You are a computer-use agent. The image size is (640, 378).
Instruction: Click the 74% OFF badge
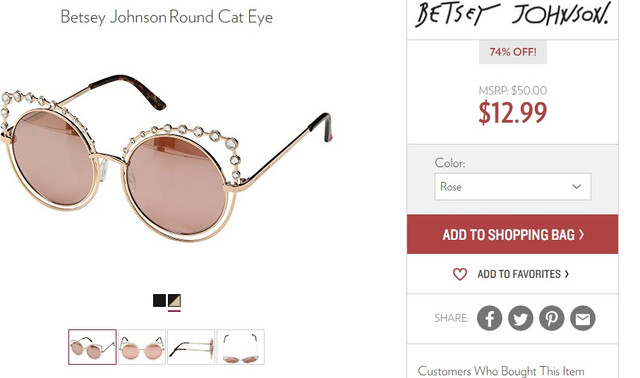[x=513, y=52]
